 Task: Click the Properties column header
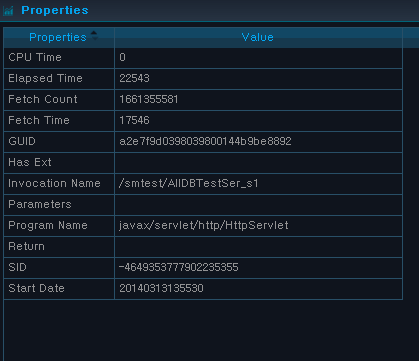click(59, 37)
